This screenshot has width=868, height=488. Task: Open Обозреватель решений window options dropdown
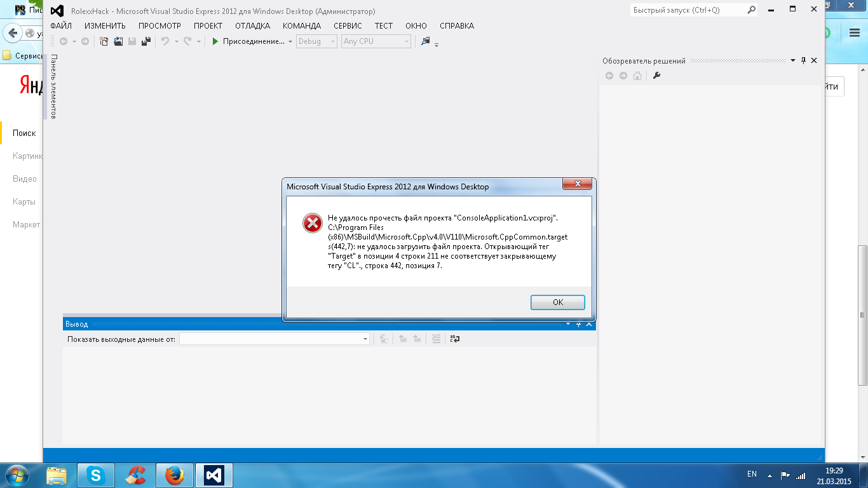[x=792, y=61]
